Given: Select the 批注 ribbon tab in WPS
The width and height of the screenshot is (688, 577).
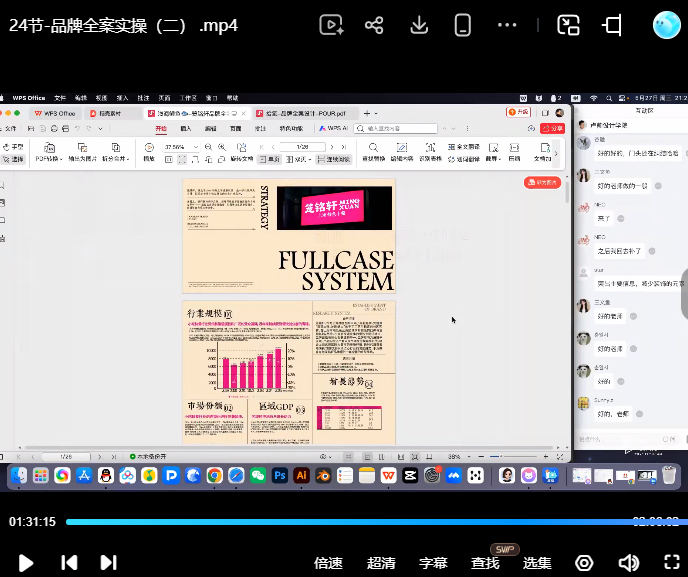Looking at the screenshot, I should click(261, 129).
